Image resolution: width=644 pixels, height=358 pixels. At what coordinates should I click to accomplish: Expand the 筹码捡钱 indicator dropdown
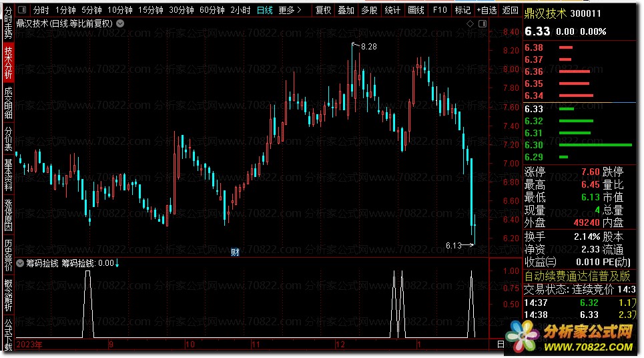click(20, 263)
